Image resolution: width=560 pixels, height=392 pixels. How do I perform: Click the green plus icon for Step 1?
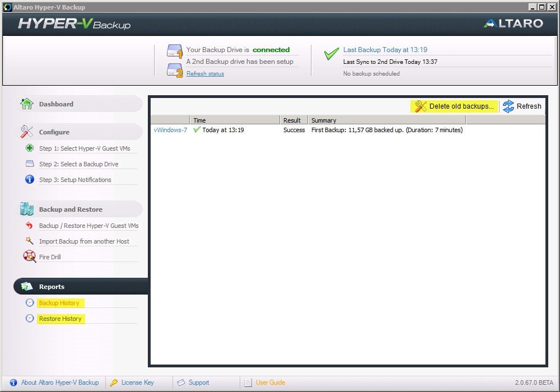coord(30,148)
